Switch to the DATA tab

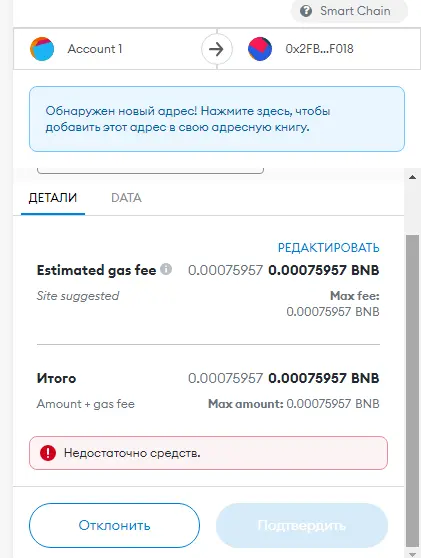point(126,198)
